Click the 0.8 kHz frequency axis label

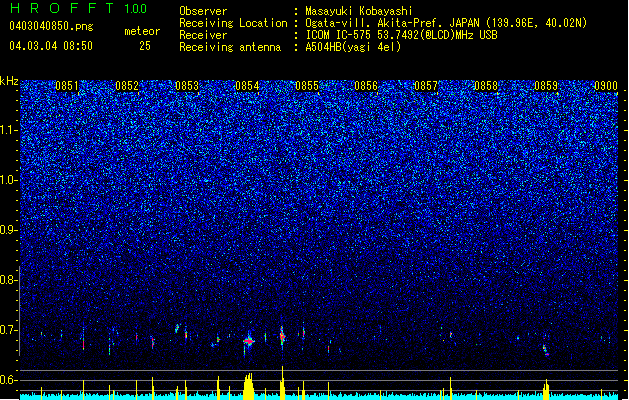[8, 280]
